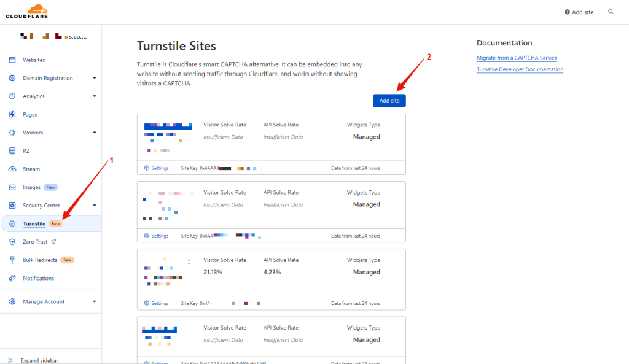Open Turnstile Developer Documentation link

pyautogui.click(x=520, y=69)
